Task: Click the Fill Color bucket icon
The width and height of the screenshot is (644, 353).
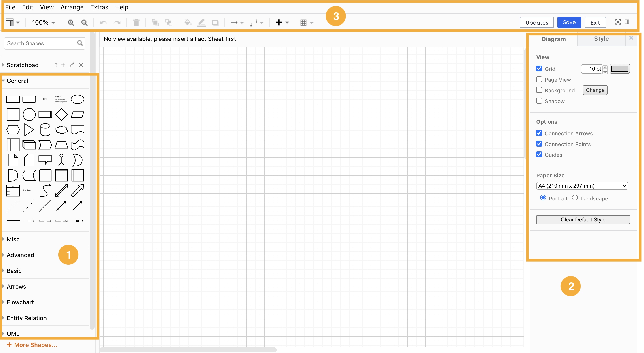Action: [x=188, y=23]
